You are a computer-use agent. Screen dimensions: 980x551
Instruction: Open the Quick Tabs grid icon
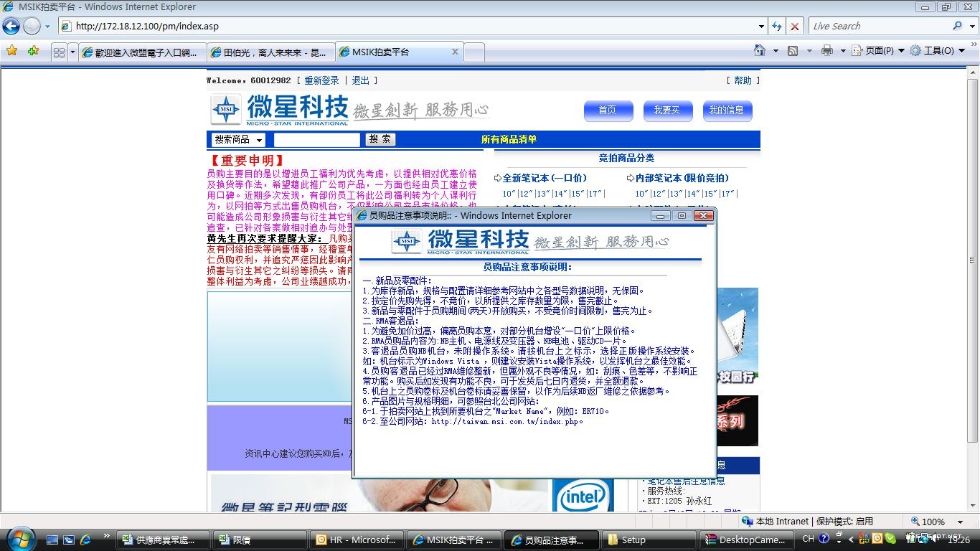tap(59, 52)
